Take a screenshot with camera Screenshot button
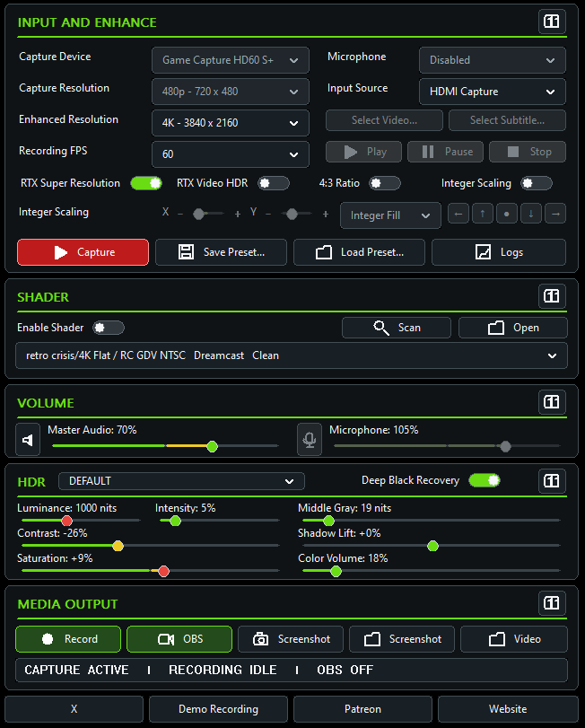 pyautogui.click(x=291, y=639)
